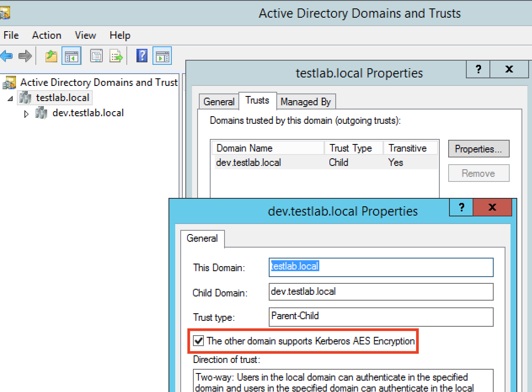
Task: Select dev.testlab.local row in trusts list
Action: click(249, 163)
